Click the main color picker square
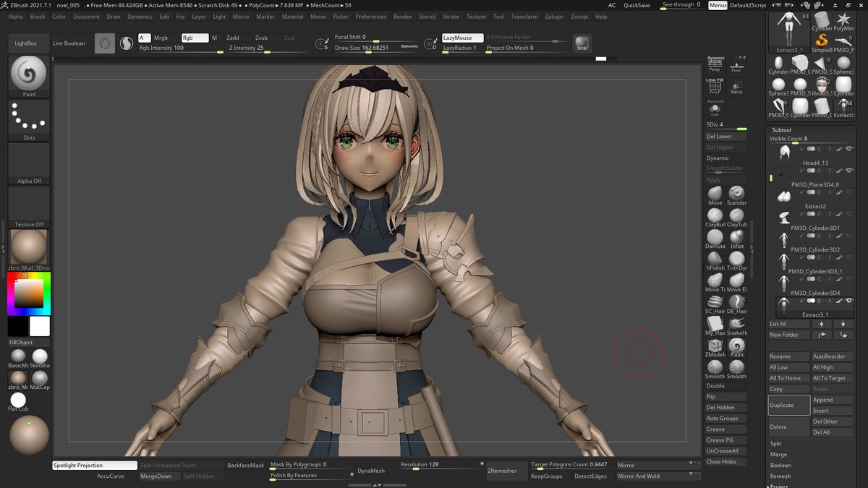The height and width of the screenshot is (488, 868). coord(30,292)
